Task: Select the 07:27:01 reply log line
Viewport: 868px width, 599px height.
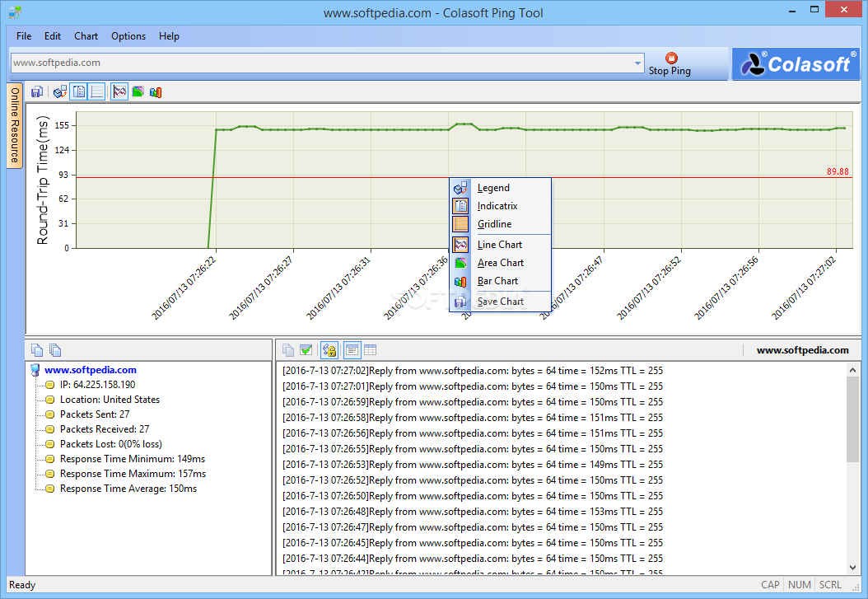Action: click(x=473, y=386)
